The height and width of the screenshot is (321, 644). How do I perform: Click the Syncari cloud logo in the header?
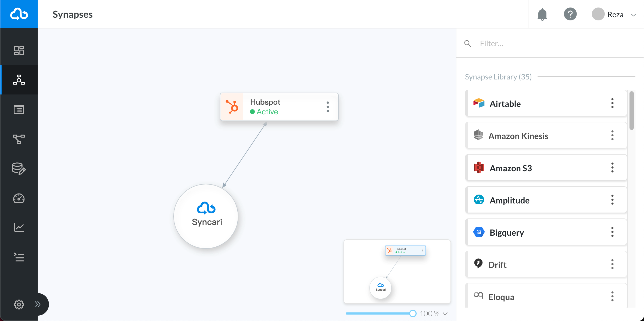19,14
